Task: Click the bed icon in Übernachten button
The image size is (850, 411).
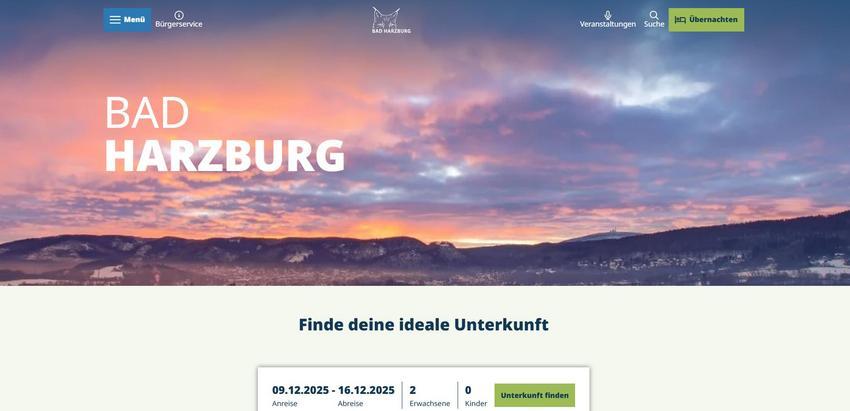Action: 680,20
